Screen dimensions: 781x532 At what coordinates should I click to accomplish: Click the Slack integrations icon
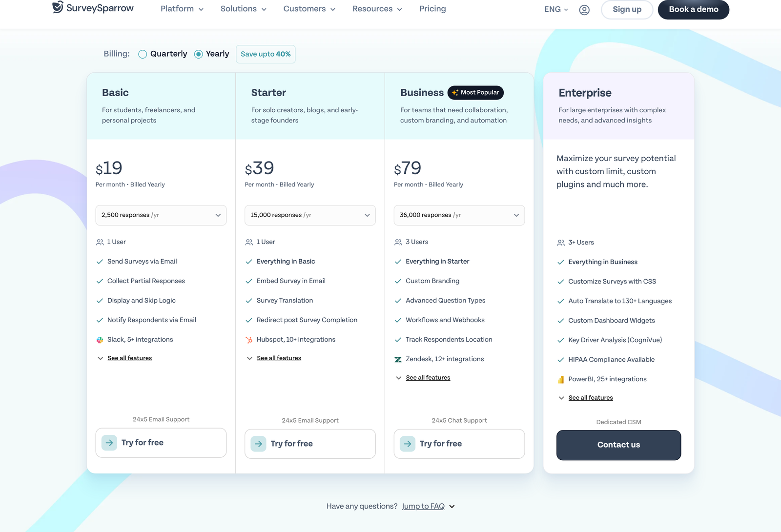100,340
